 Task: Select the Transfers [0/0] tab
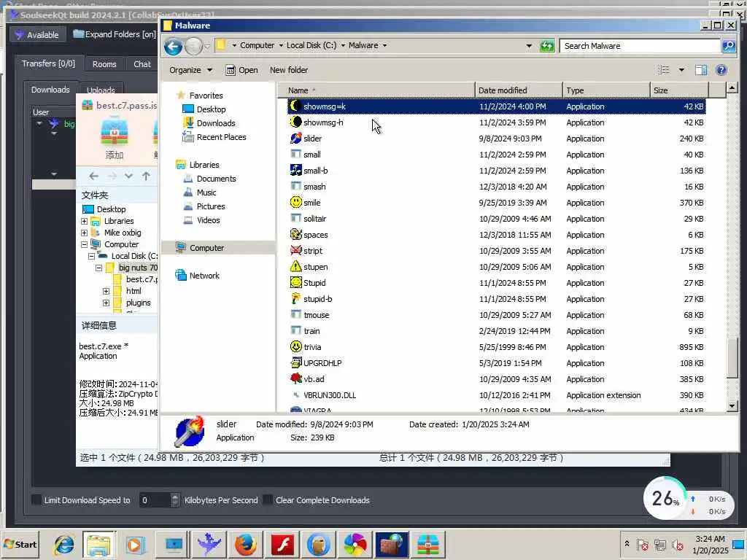tap(48, 63)
